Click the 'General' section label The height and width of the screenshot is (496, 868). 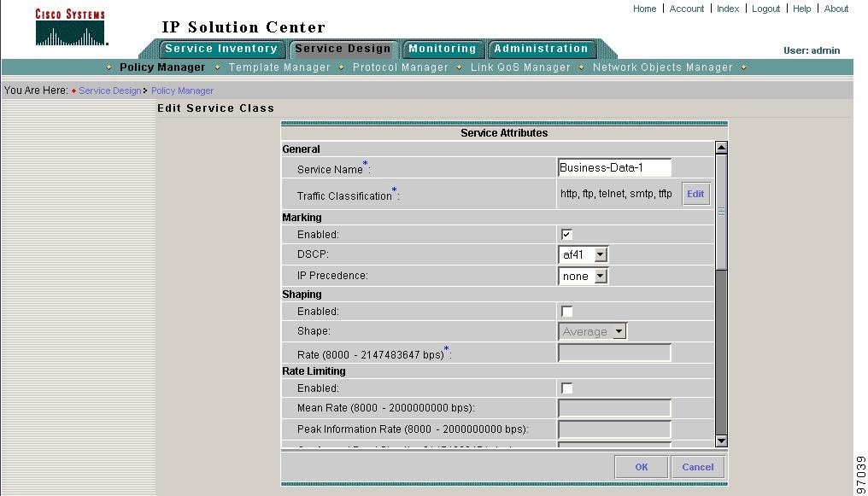tap(301, 149)
